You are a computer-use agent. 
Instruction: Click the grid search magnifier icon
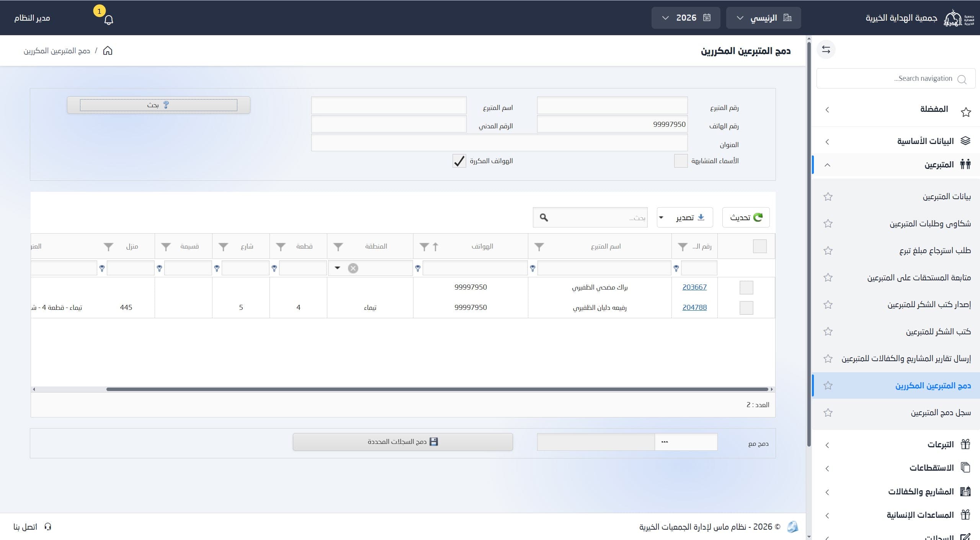point(544,218)
